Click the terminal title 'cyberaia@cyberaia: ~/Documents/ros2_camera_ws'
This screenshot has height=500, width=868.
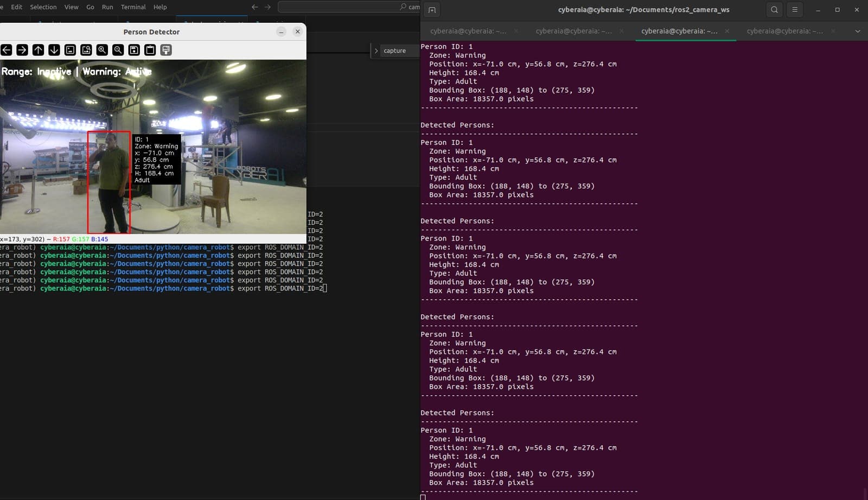pyautogui.click(x=643, y=10)
